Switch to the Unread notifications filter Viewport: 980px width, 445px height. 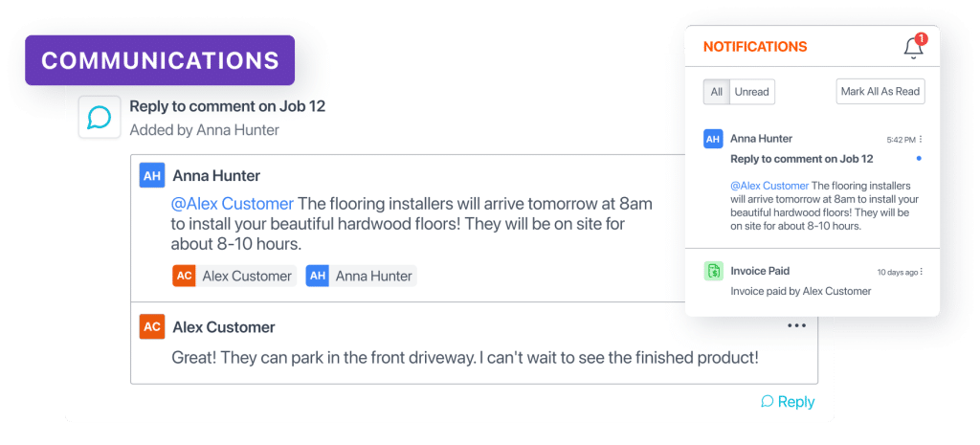click(x=751, y=92)
